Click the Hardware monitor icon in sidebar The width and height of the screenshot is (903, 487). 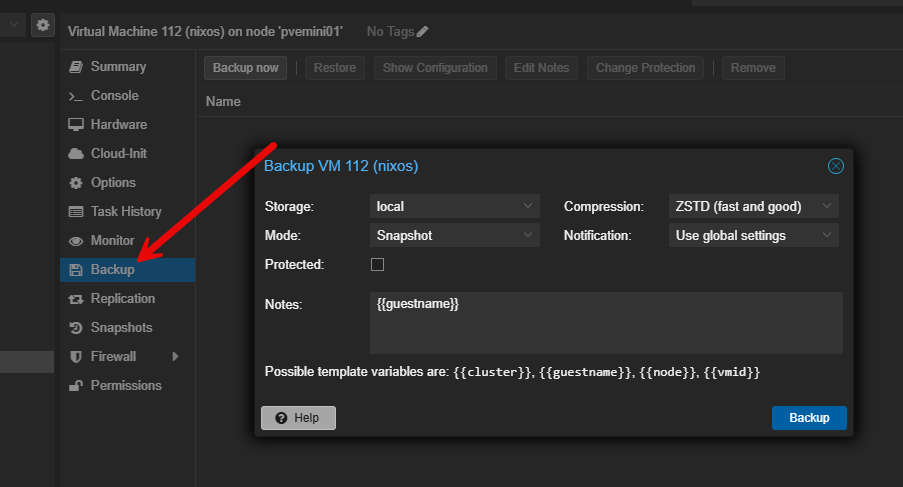[x=76, y=124]
